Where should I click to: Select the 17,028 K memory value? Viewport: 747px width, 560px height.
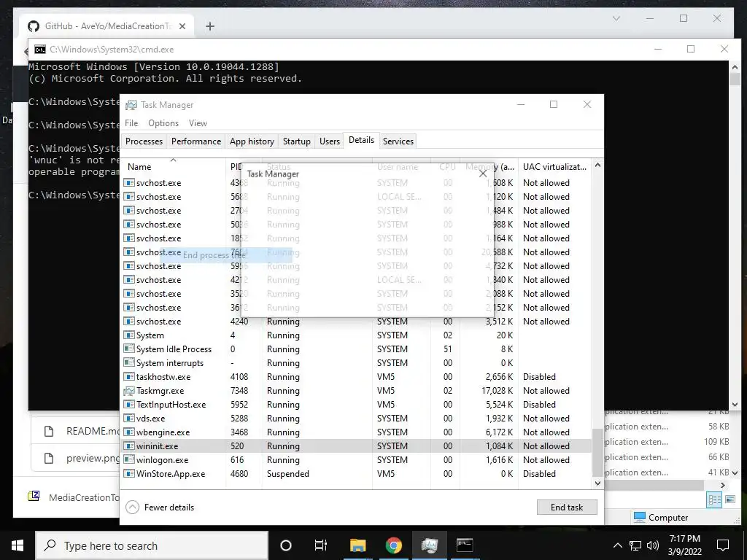(x=497, y=391)
